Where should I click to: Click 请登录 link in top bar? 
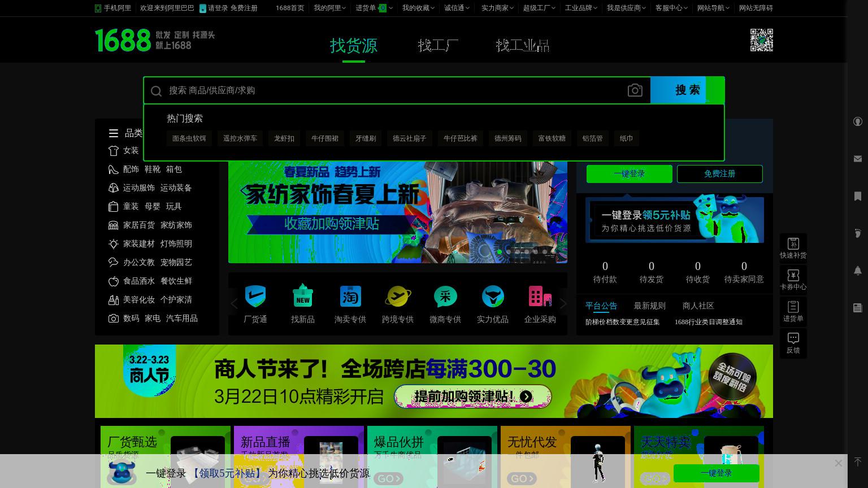coord(218,8)
